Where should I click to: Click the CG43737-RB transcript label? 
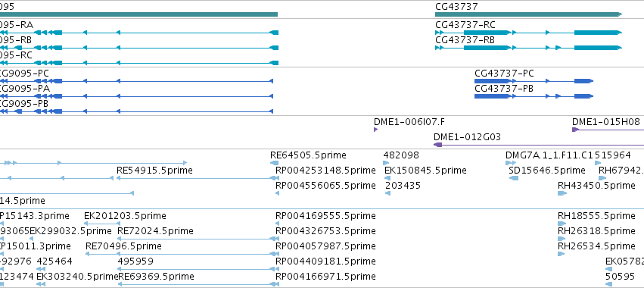pyautogui.click(x=465, y=40)
